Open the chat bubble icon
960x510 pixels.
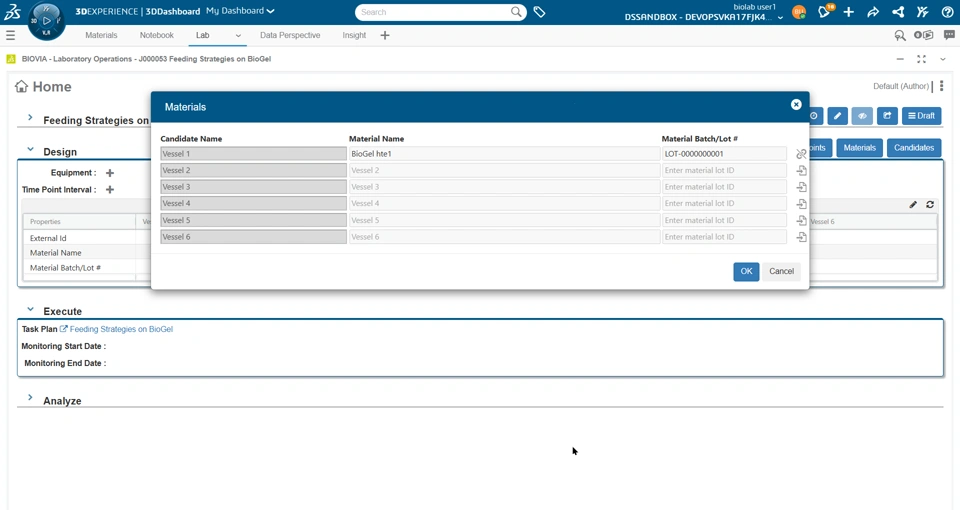(949, 36)
